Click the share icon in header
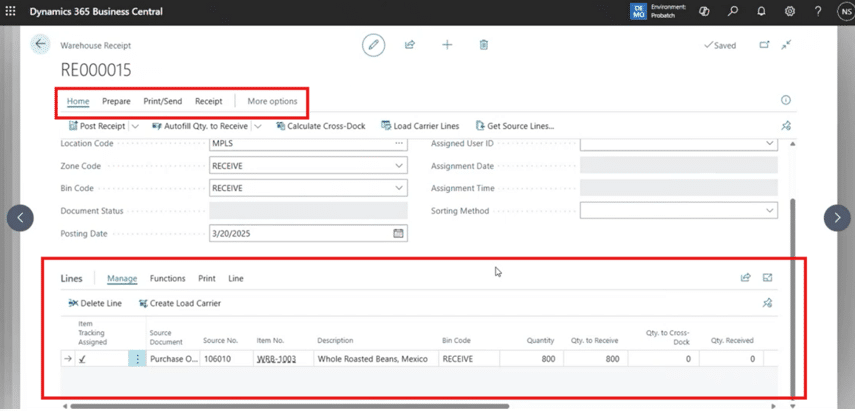 pos(410,45)
